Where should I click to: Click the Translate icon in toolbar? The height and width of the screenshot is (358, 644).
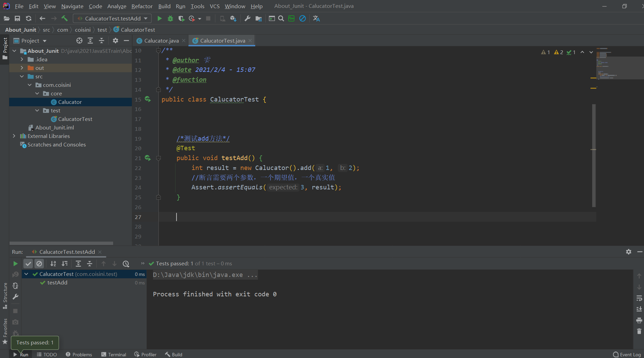click(316, 18)
